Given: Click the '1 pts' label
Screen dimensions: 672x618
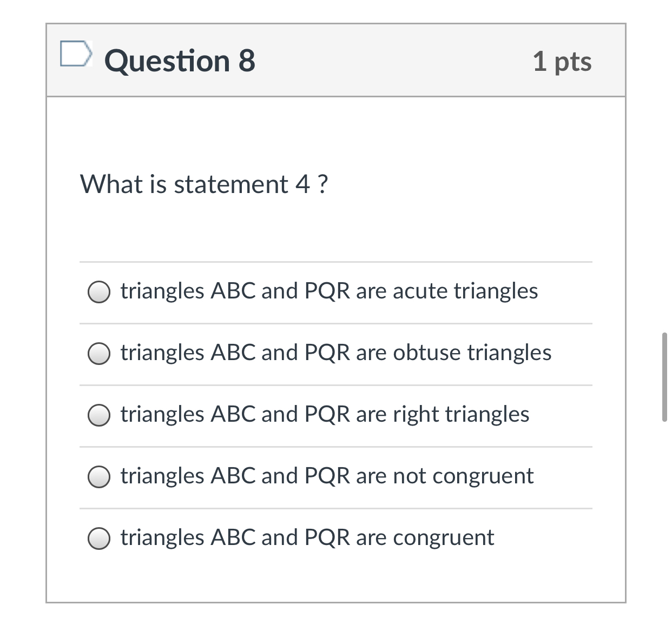Looking at the screenshot, I should [562, 62].
